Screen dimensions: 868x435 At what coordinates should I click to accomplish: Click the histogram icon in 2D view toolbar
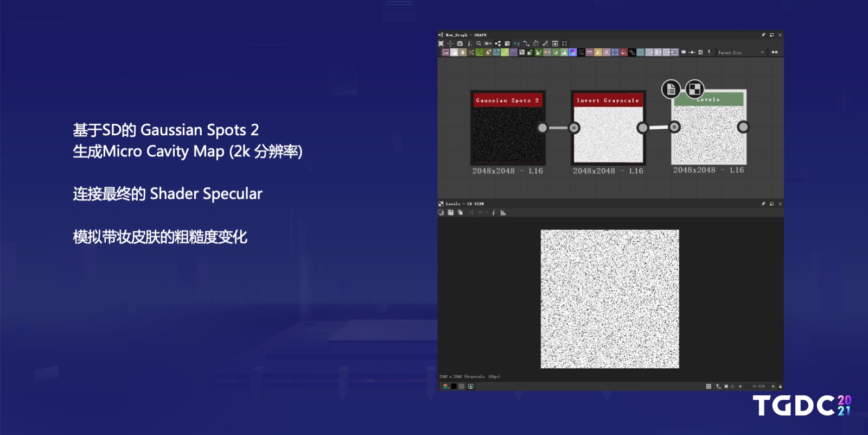click(x=503, y=212)
